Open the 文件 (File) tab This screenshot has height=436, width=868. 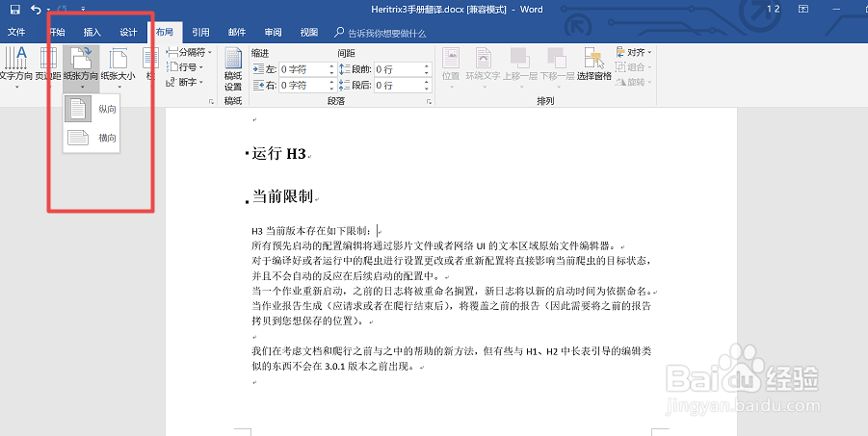16,32
